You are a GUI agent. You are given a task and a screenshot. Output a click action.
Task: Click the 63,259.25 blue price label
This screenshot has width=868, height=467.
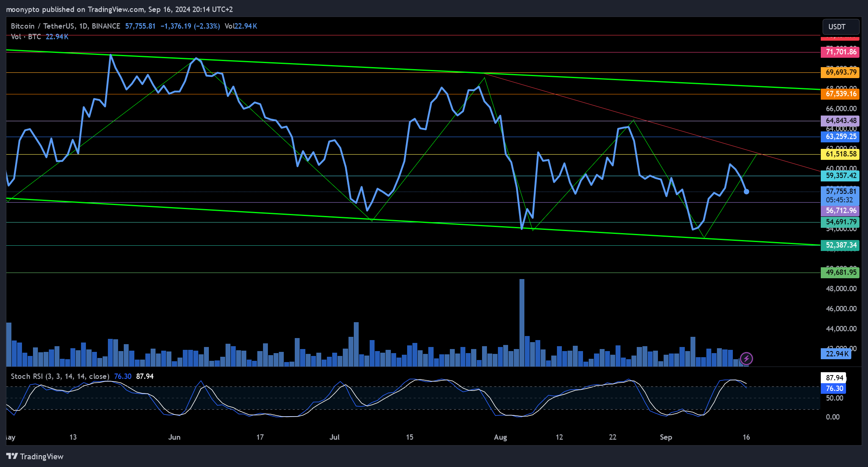pyautogui.click(x=840, y=137)
